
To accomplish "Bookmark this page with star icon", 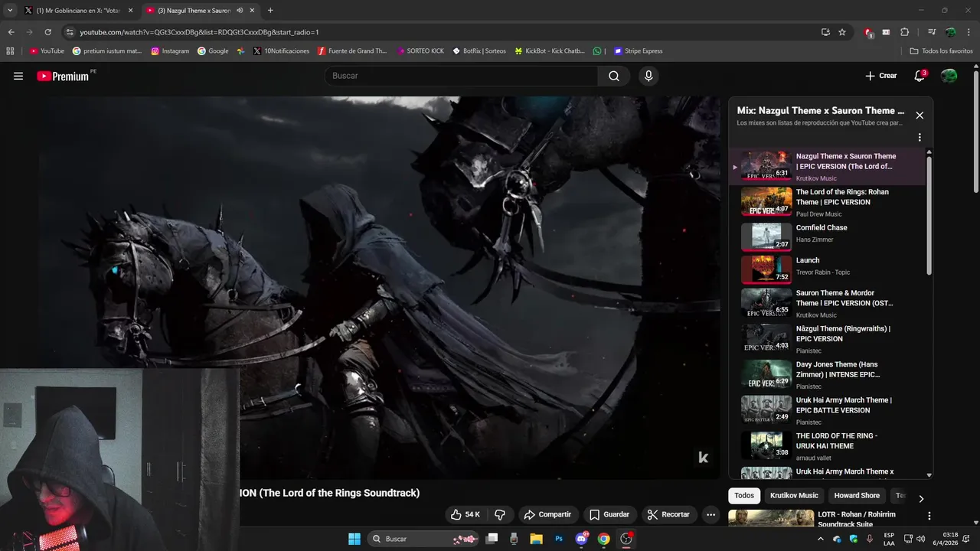I will [x=842, y=32].
